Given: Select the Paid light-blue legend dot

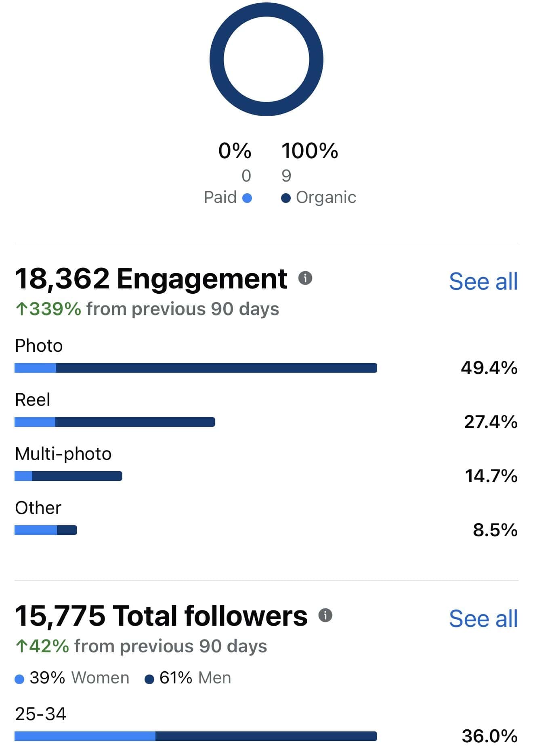Looking at the screenshot, I should (x=247, y=198).
